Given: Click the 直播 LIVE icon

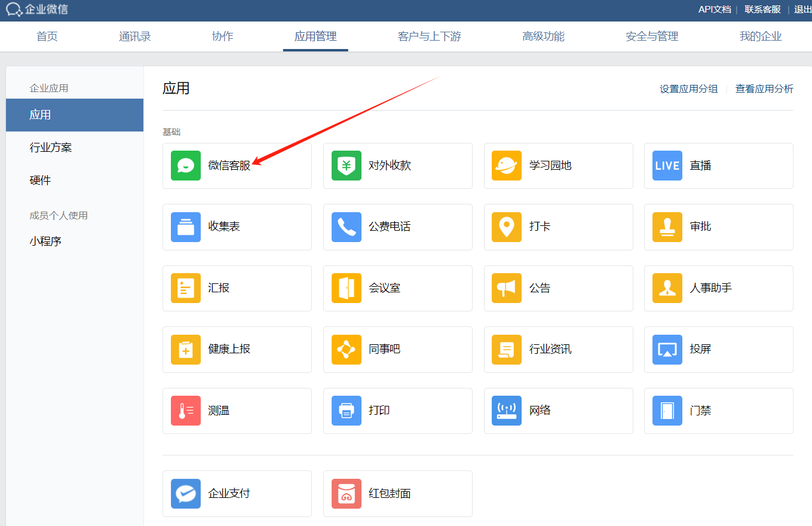Looking at the screenshot, I should pos(667,166).
